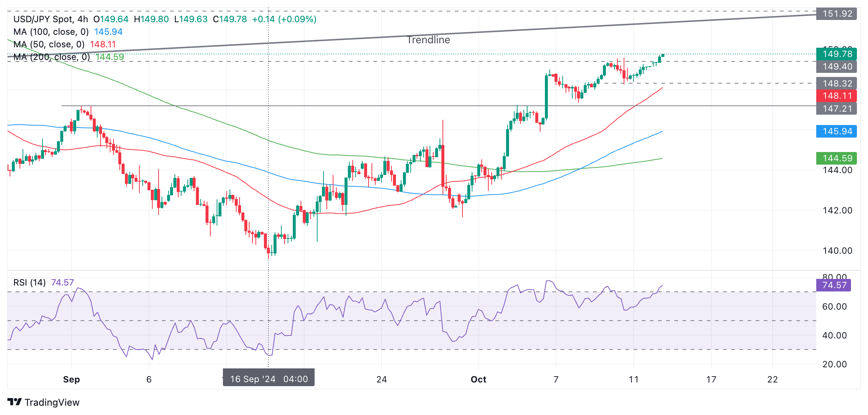This screenshot has width=868, height=415.
Task: Click the MA (200, close, 0) legend
Action: pyautogui.click(x=52, y=57)
